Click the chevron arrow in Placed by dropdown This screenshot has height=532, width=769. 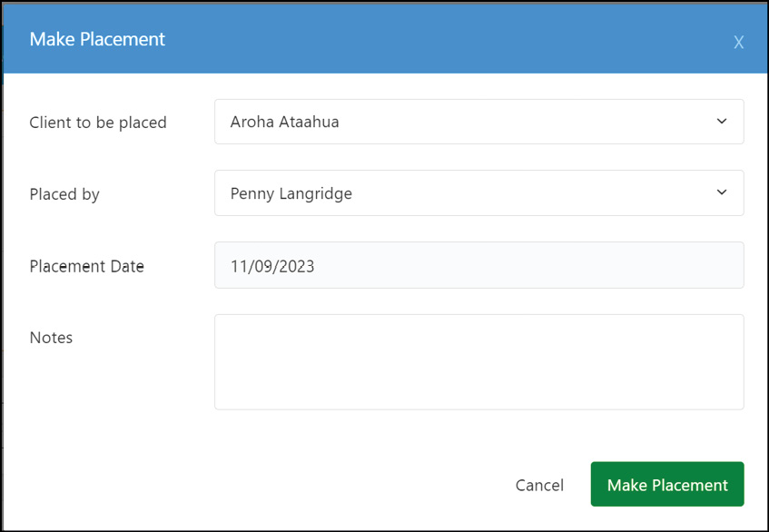pos(722,192)
